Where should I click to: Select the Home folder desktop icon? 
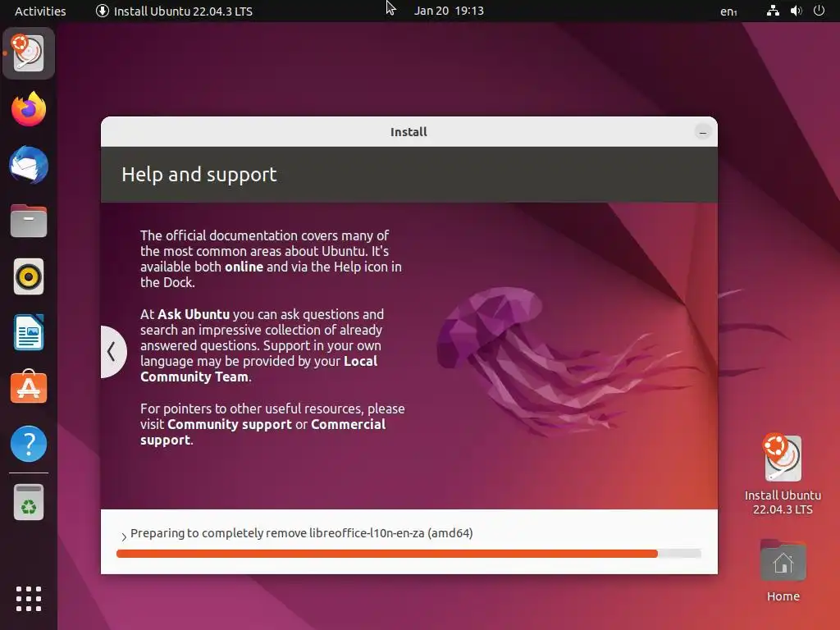coord(783,571)
